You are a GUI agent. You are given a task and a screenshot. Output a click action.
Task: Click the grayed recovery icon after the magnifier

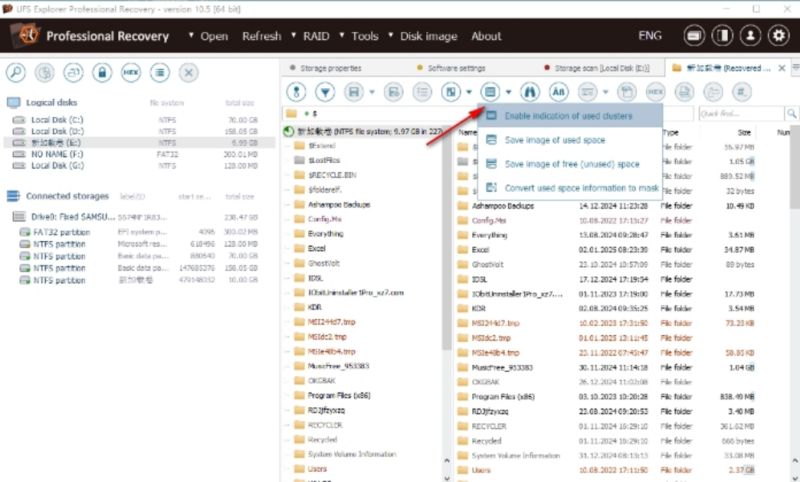pos(44,72)
